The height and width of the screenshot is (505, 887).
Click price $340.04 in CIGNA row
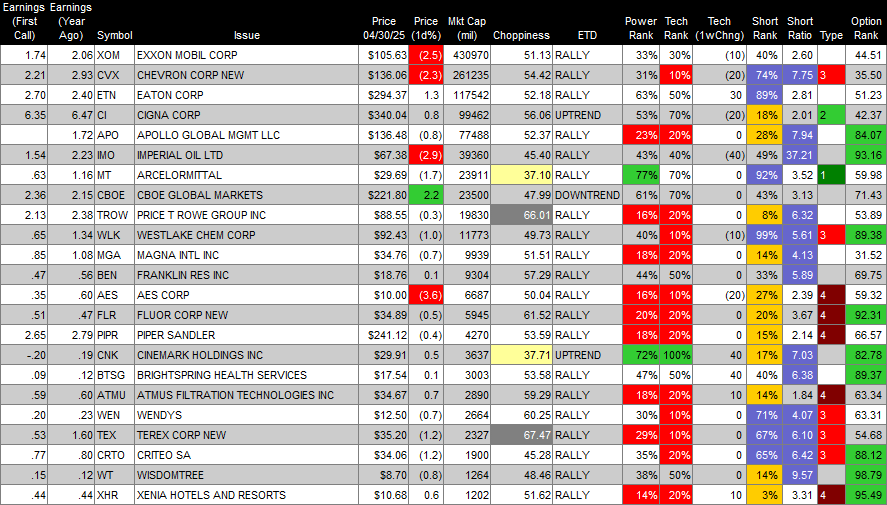point(387,115)
